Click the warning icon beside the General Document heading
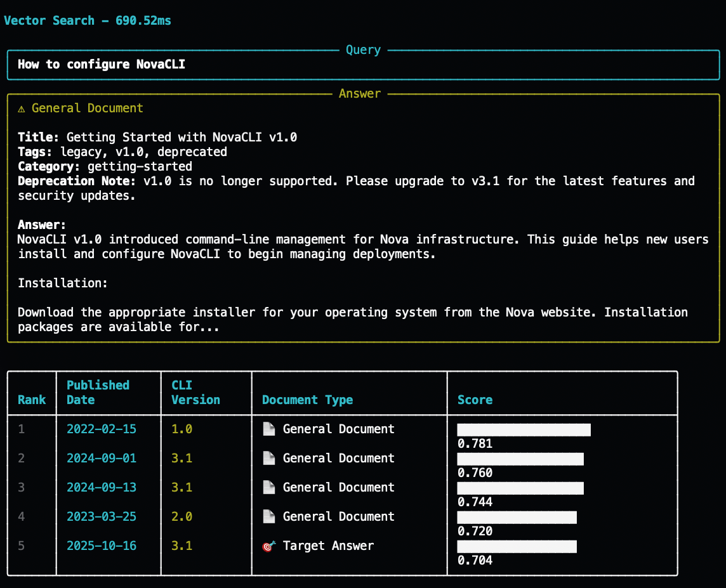726x588 pixels. coord(22,108)
